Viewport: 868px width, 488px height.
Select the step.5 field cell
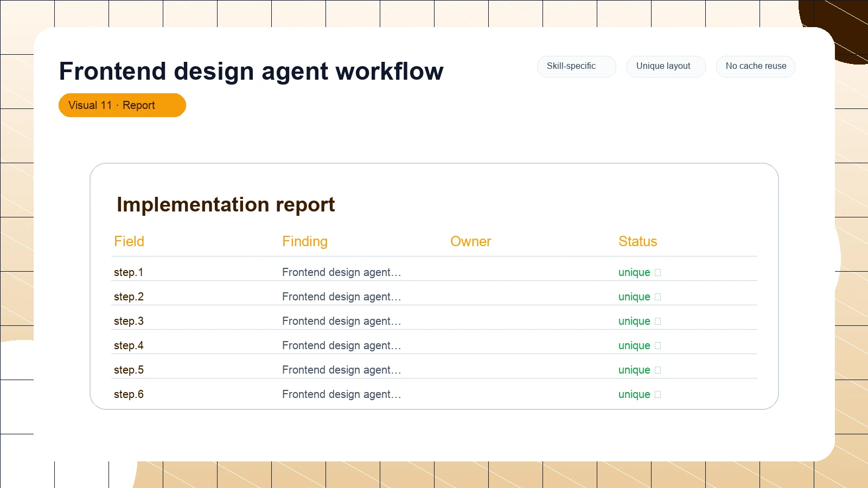tap(129, 370)
